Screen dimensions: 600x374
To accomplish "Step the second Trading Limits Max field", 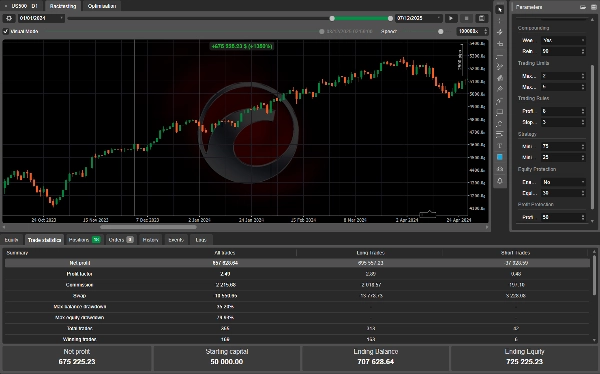I will point(583,87).
